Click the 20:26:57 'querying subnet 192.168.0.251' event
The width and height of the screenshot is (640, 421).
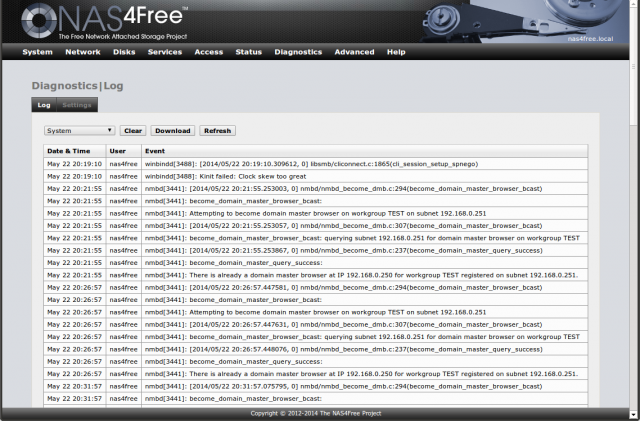[362, 337]
